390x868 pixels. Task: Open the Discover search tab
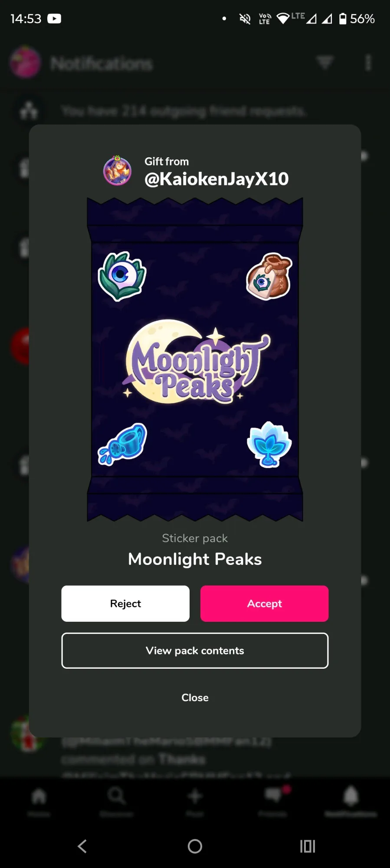coord(116,802)
